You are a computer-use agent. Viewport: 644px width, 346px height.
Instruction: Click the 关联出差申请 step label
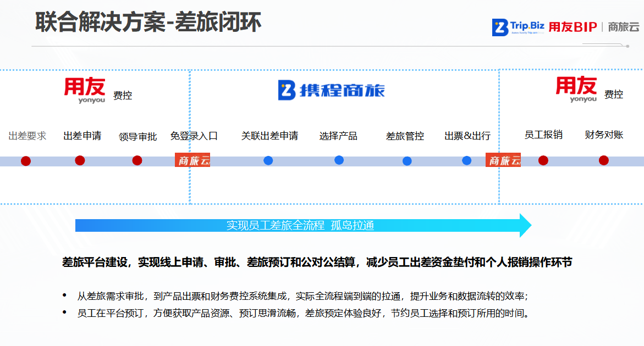point(270,136)
